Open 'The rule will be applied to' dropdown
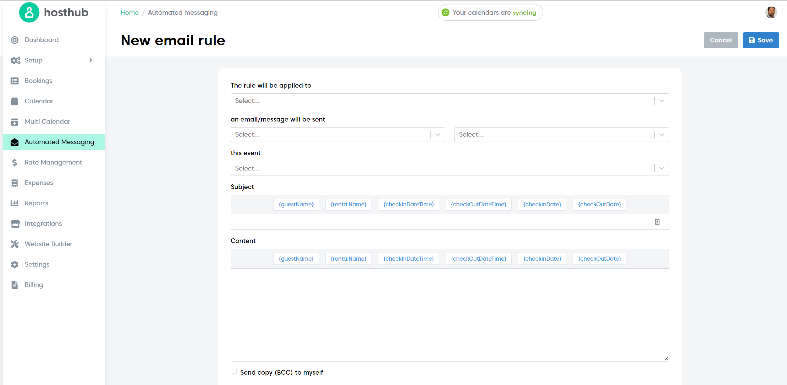The height and width of the screenshot is (385, 787). pyautogui.click(x=450, y=101)
